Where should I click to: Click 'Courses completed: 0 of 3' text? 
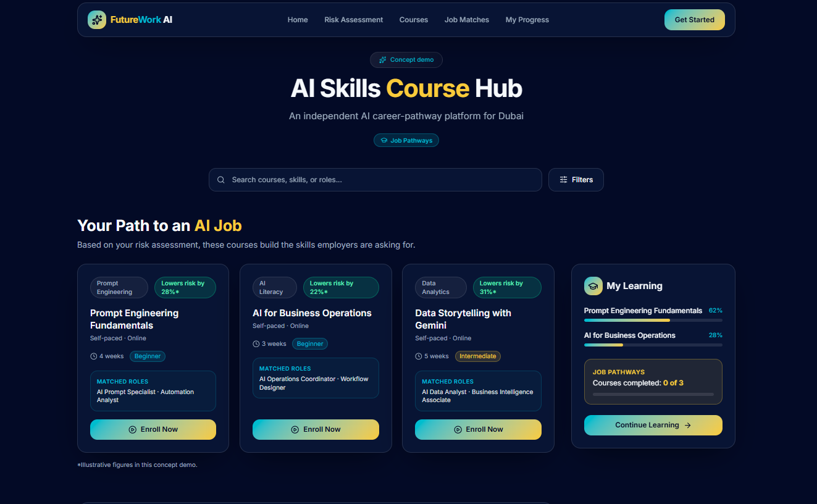tap(638, 383)
